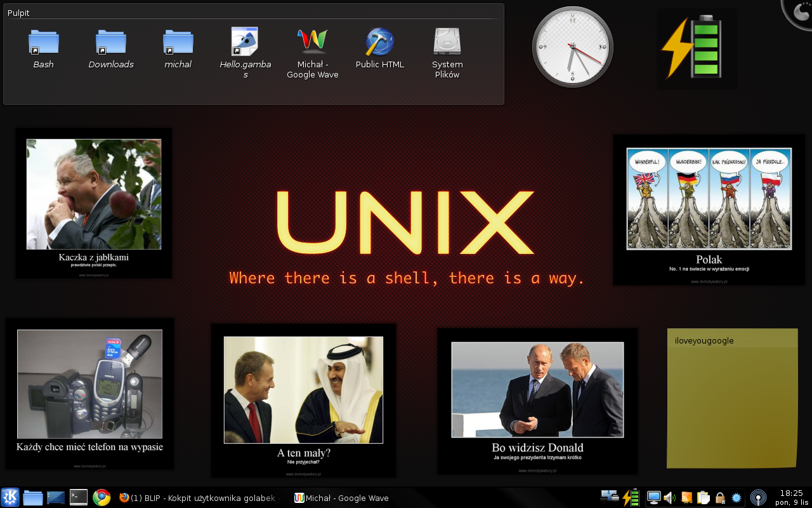Click the padlock tray icon
Screen dimensions: 812x508
click(720, 498)
